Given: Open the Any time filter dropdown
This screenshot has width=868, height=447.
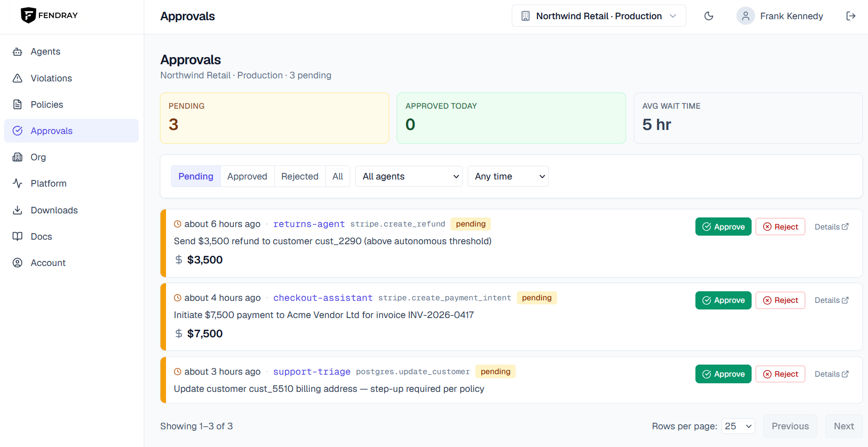Looking at the screenshot, I should point(508,176).
